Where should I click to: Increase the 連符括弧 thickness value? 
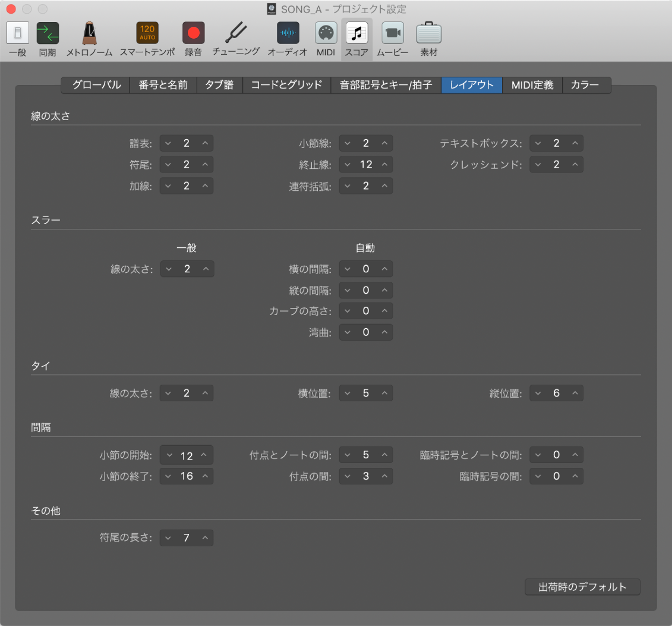point(384,186)
